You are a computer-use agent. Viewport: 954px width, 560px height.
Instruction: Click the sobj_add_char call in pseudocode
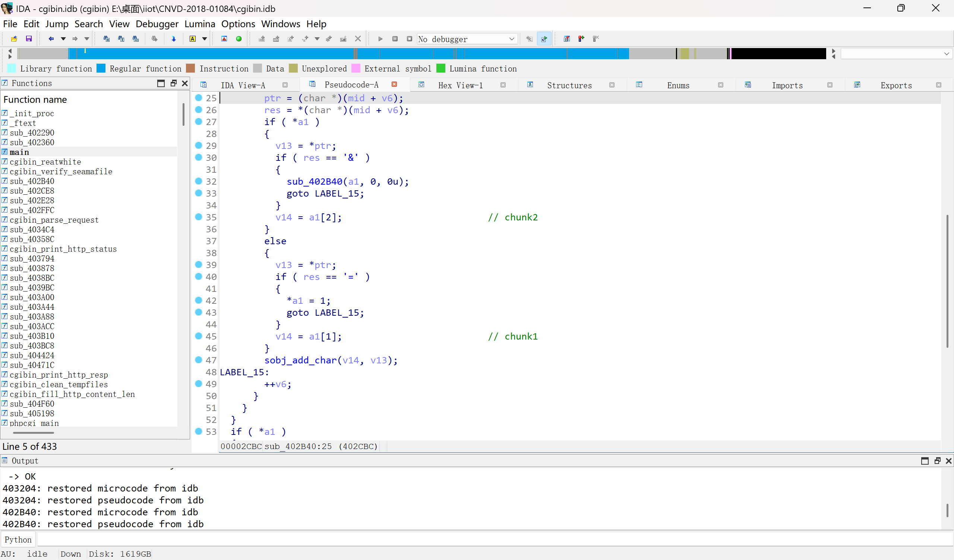click(x=300, y=360)
